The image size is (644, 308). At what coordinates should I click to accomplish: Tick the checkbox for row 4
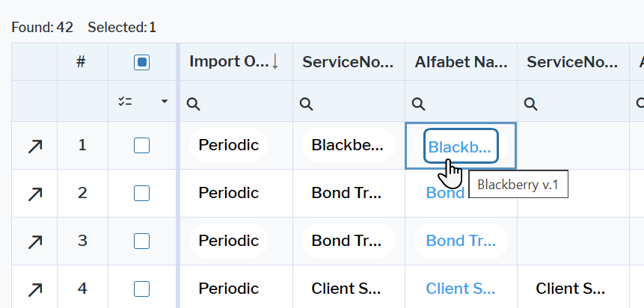141,289
